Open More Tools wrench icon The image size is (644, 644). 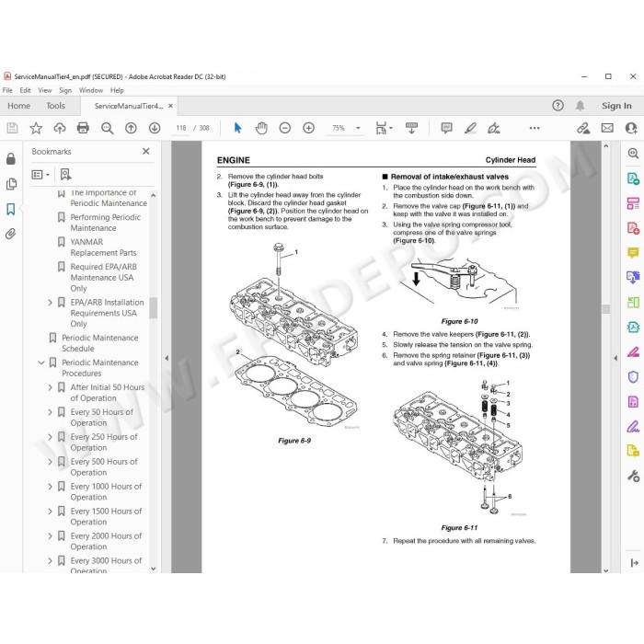point(633,476)
